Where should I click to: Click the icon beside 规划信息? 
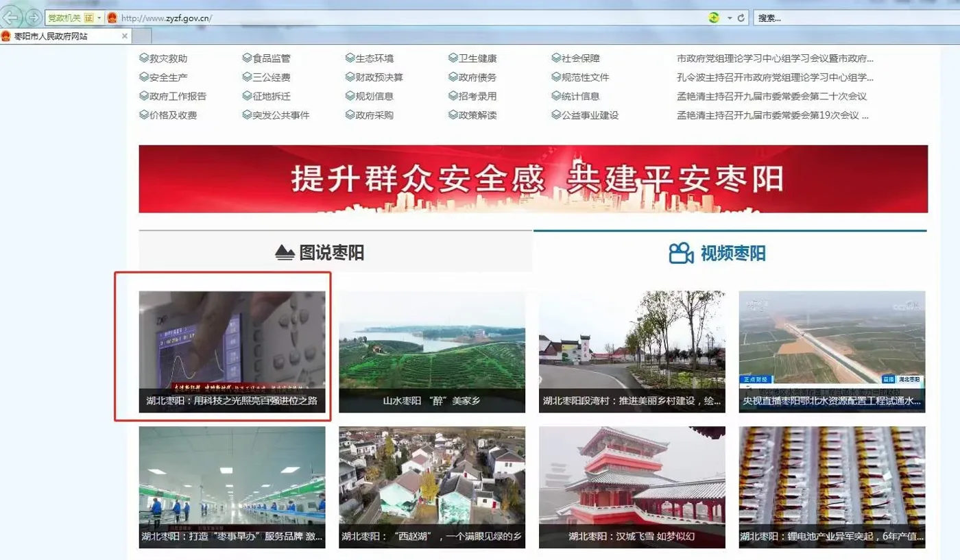[x=350, y=96]
